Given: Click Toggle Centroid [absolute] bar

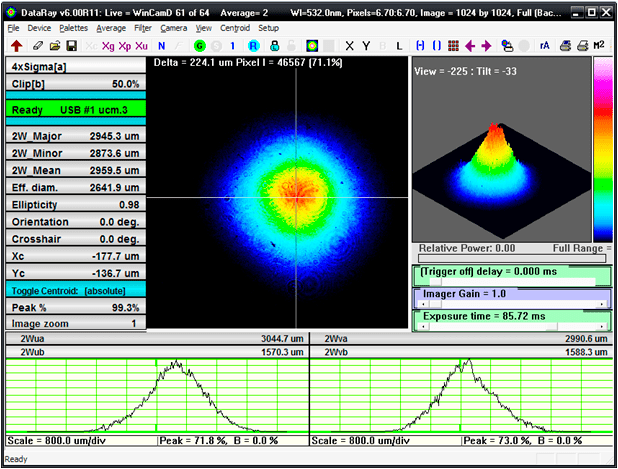Looking at the screenshot, I should click(75, 288).
